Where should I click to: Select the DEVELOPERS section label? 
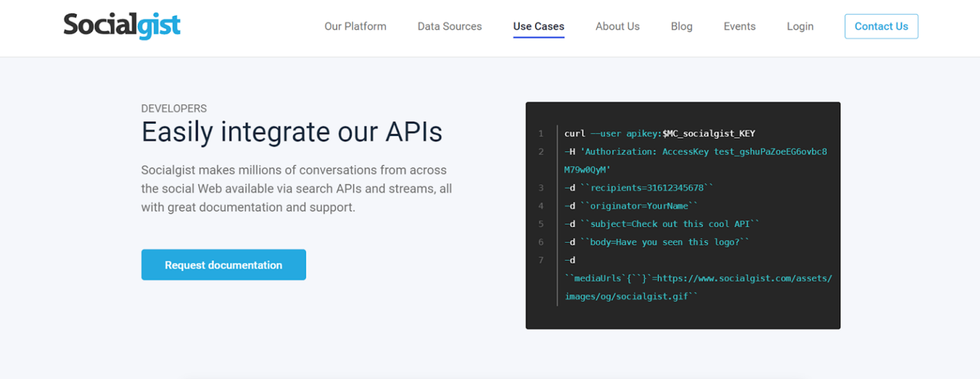pyautogui.click(x=174, y=108)
